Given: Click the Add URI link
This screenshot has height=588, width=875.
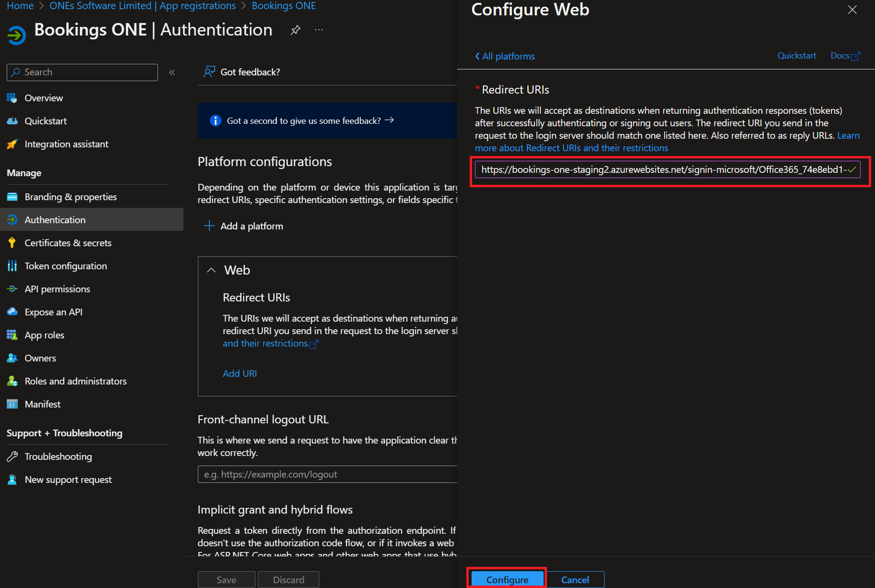Looking at the screenshot, I should 240,373.
